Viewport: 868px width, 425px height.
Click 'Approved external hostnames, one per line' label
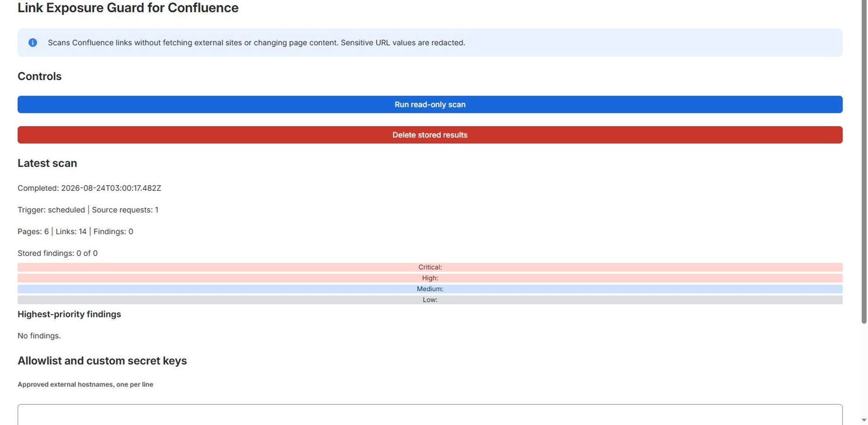tap(85, 384)
